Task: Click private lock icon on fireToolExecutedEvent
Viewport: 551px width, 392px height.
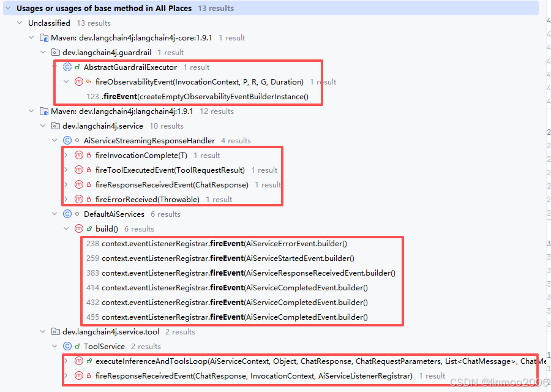Action: click(89, 170)
